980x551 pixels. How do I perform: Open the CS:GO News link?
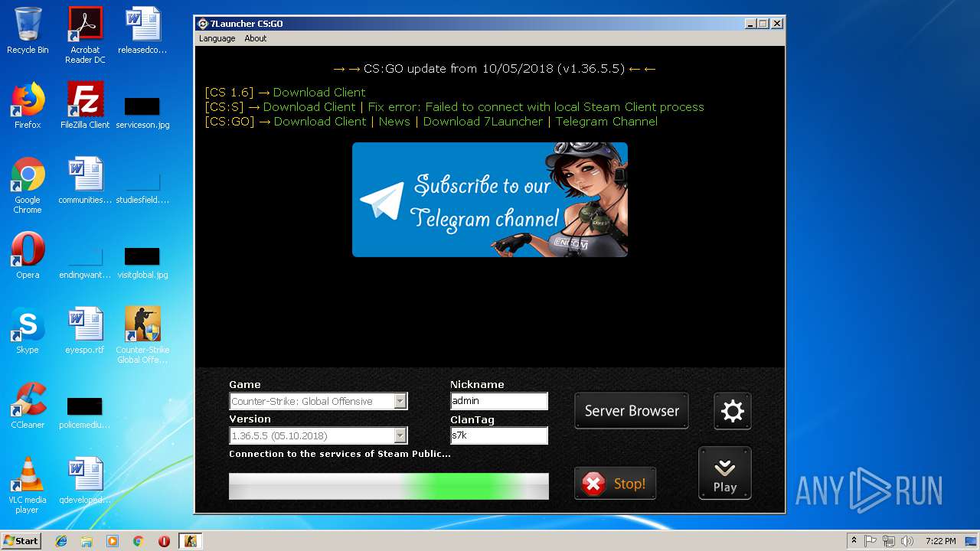point(394,122)
